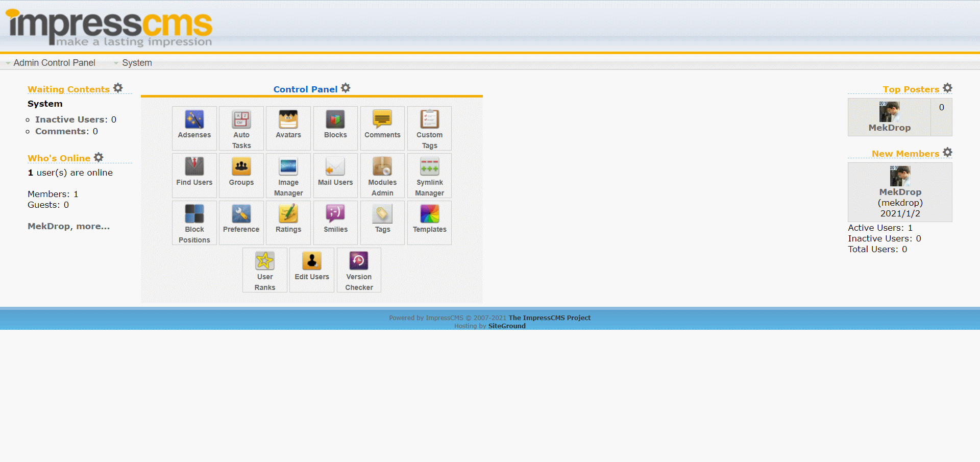Select the 'Members: 1' text
The image size is (980, 462).
(x=53, y=194)
